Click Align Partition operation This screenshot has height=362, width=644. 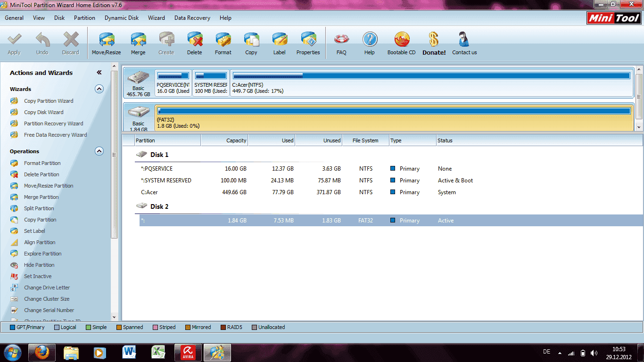[x=40, y=242]
